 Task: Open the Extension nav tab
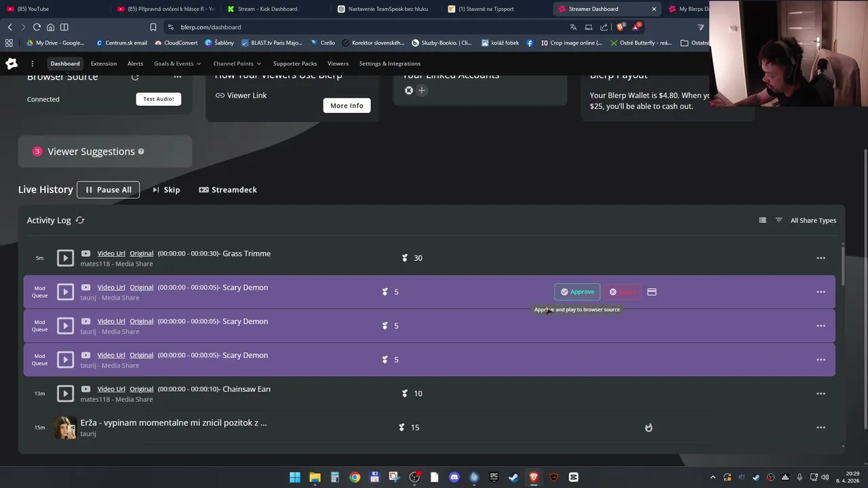click(104, 64)
